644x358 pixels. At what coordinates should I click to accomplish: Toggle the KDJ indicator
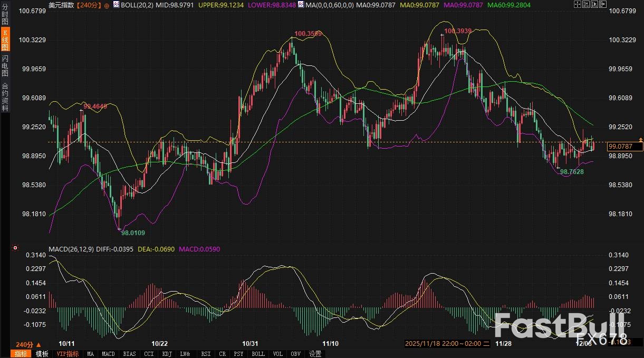pyautogui.click(x=167, y=354)
